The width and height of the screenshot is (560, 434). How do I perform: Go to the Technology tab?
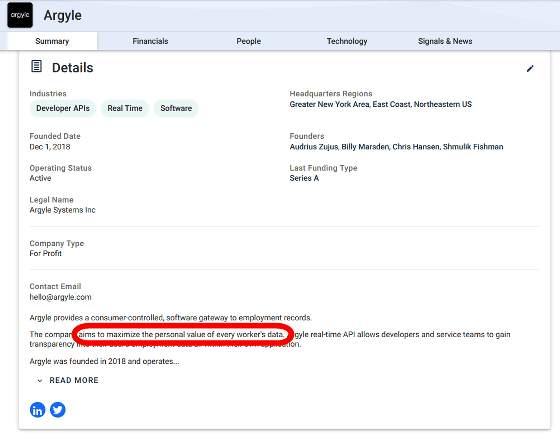pyautogui.click(x=347, y=41)
